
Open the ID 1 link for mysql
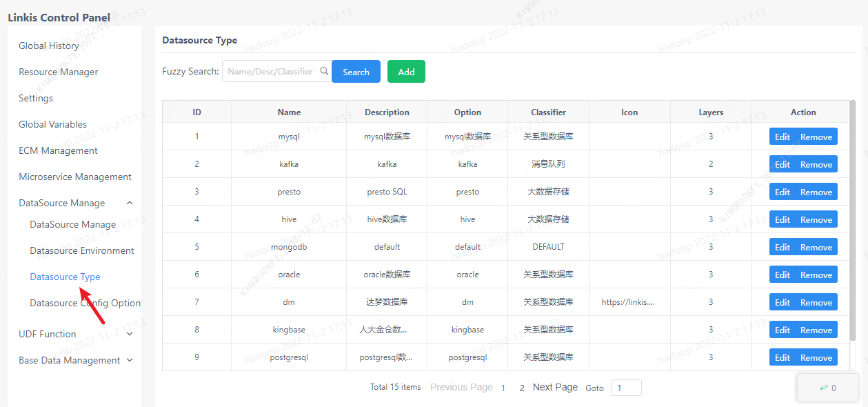(196, 136)
